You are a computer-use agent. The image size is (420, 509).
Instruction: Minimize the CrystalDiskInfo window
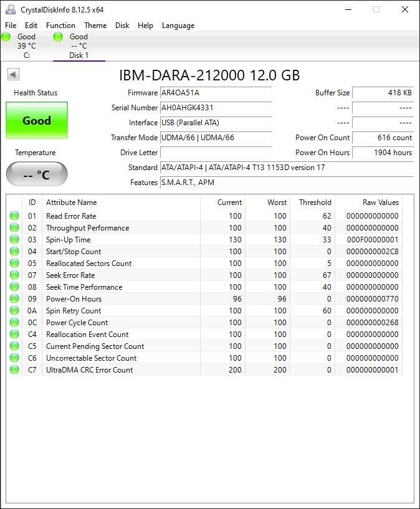348,9
